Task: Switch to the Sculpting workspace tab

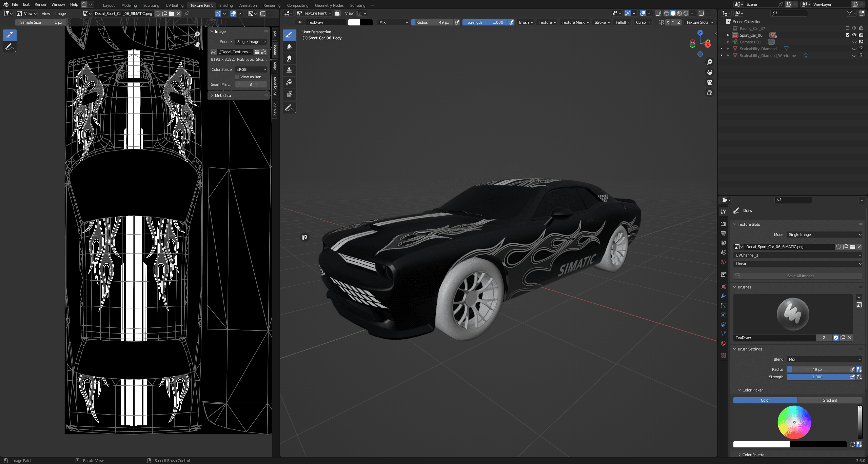Action: pyautogui.click(x=151, y=5)
